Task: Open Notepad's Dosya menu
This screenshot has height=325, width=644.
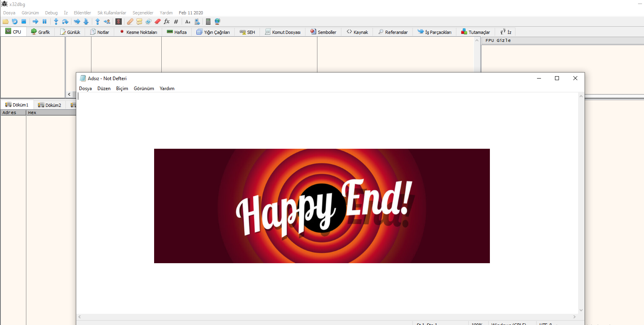Action: (85, 89)
